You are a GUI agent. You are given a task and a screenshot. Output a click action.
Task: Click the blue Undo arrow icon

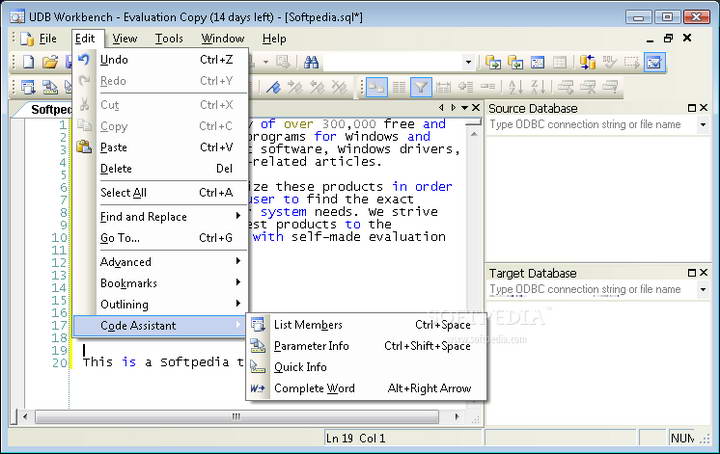coord(85,60)
